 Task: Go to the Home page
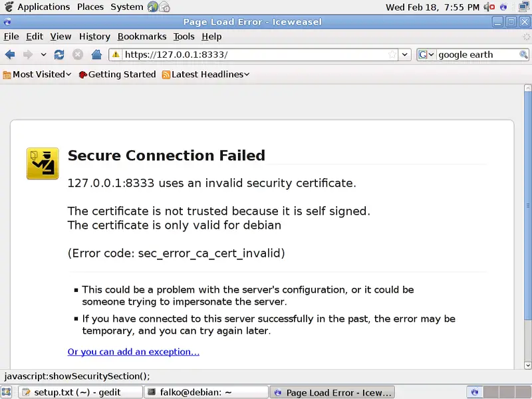pyautogui.click(x=96, y=55)
